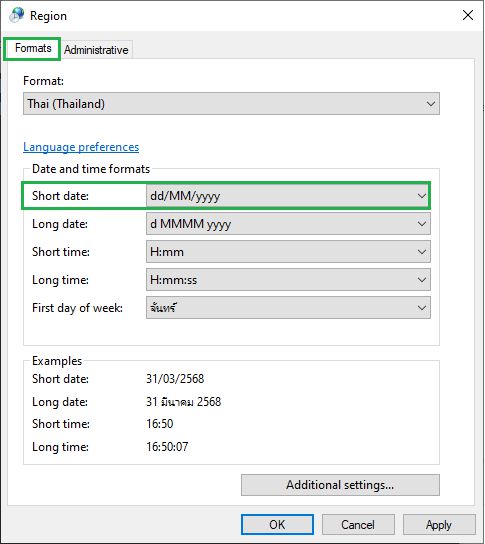Click the Region globe icon in title bar
This screenshot has height=544, width=485.
(x=17, y=15)
